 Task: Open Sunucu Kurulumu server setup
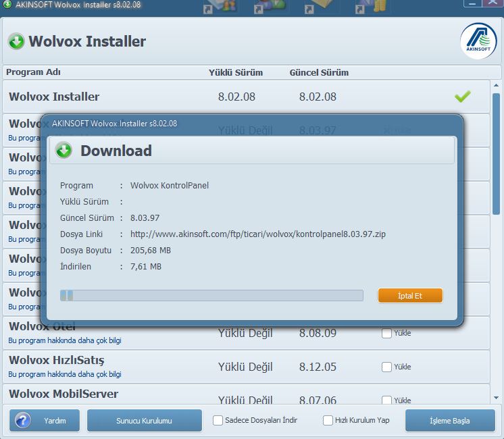click(145, 420)
